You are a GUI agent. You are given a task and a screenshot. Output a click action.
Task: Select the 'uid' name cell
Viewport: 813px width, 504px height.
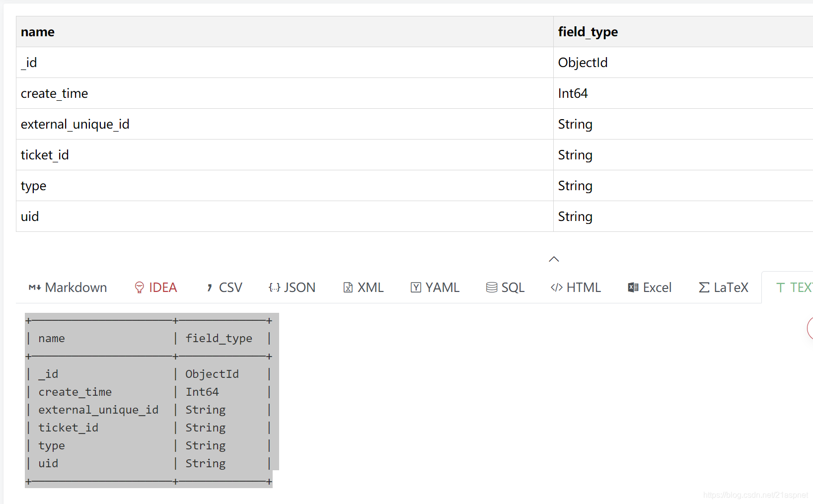(x=285, y=216)
